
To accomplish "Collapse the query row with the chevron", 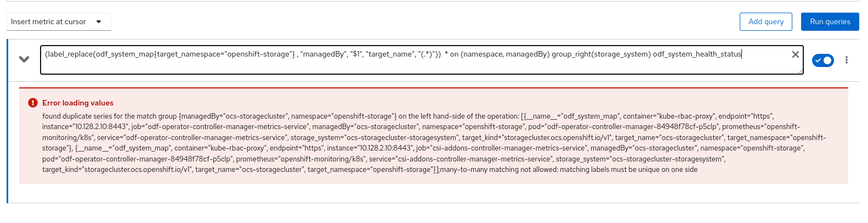I will [24, 59].
